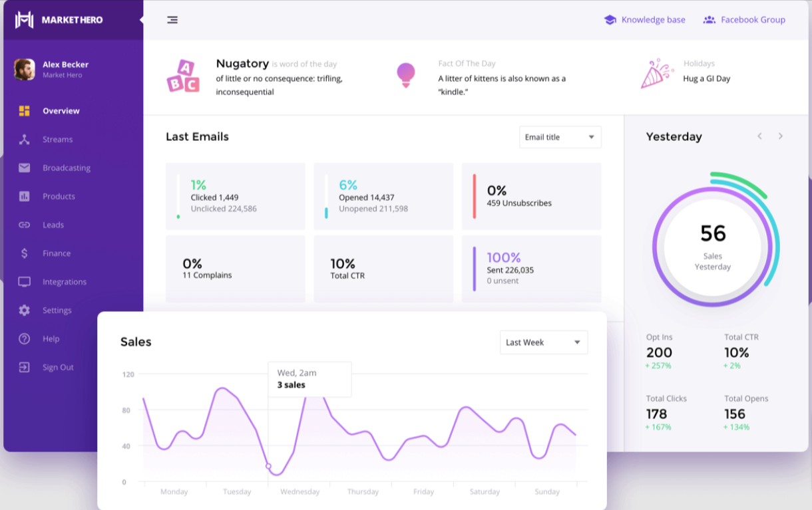Click the 11 Complains card

pyautogui.click(x=236, y=269)
